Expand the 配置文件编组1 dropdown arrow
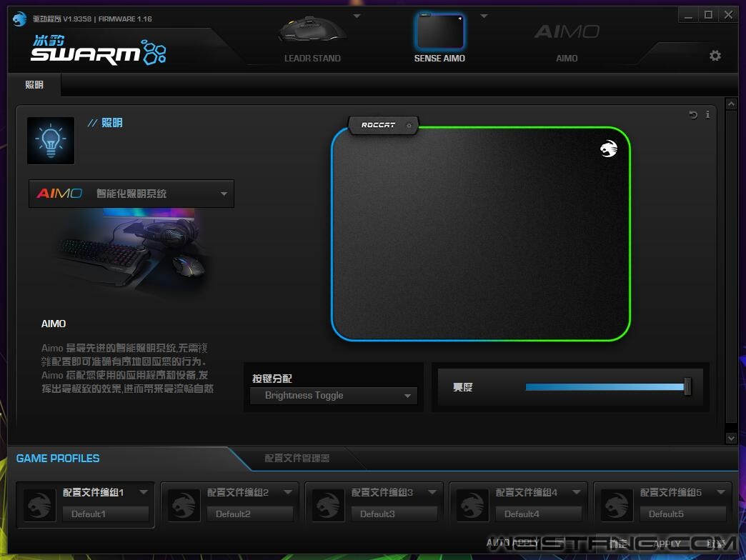This screenshot has height=560, width=746. coord(144,492)
